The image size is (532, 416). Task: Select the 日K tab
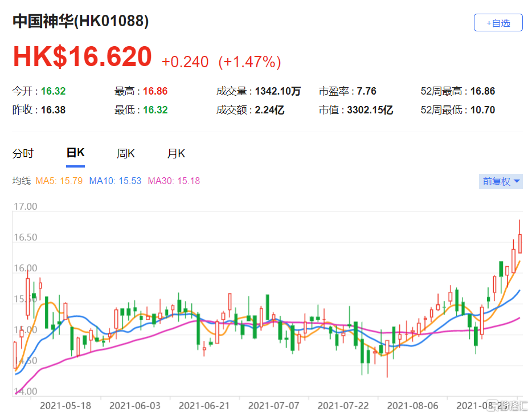[x=75, y=153]
